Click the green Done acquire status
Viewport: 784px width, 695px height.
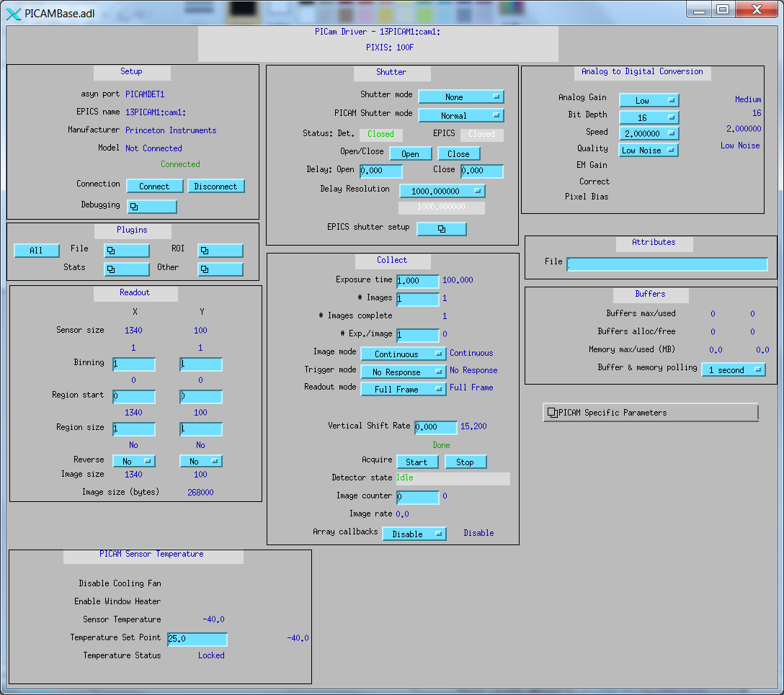coord(442,445)
